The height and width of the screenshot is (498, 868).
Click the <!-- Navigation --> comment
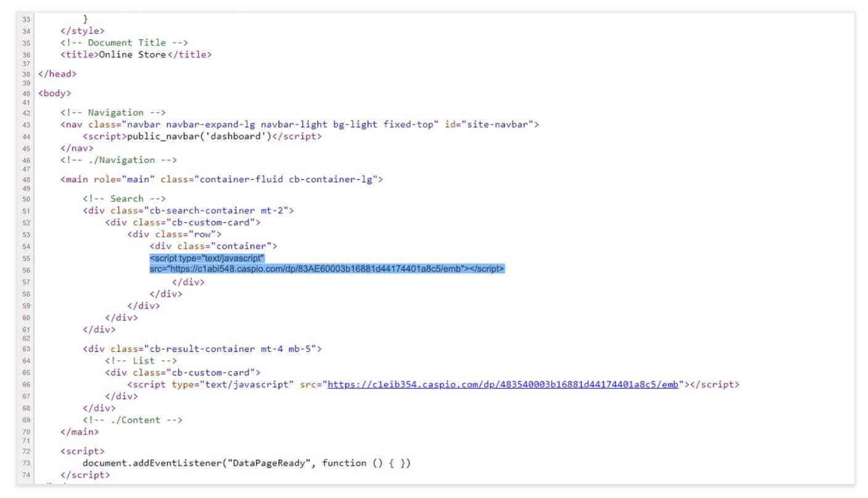(113, 112)
